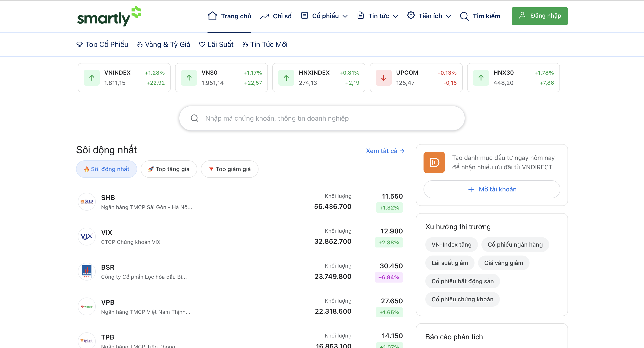Screen dimensions: 644x348
Task: Click the +6.84% change badge for BSR
Action: (389, 277)
